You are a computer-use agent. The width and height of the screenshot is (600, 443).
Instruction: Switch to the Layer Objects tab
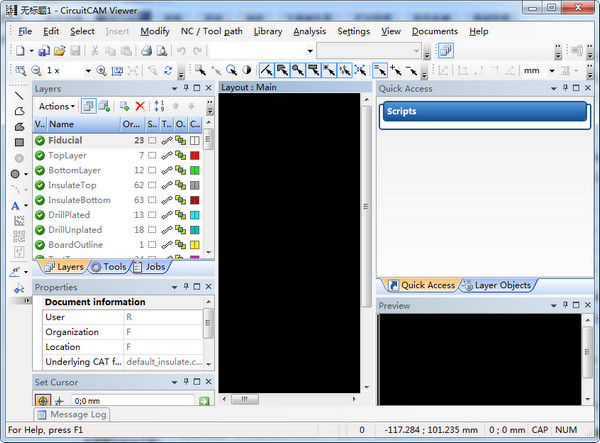(497, 285)
